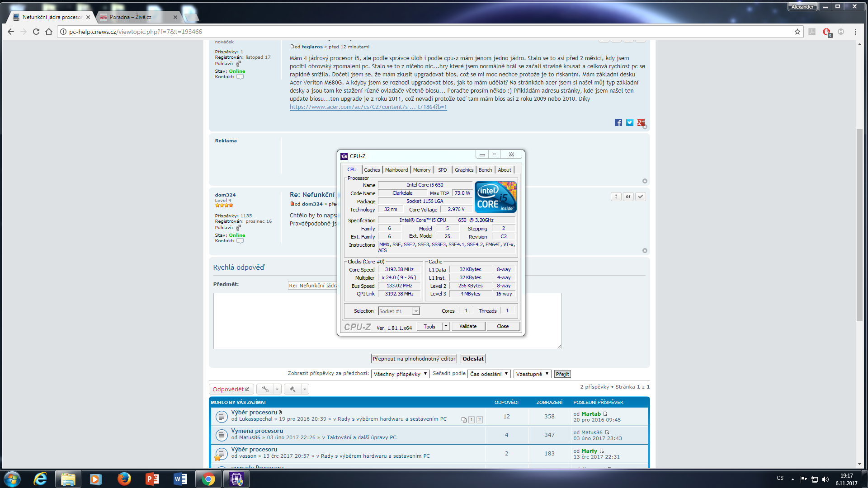Go back in Chrome
868x488 pixels.
coord(11,32)
